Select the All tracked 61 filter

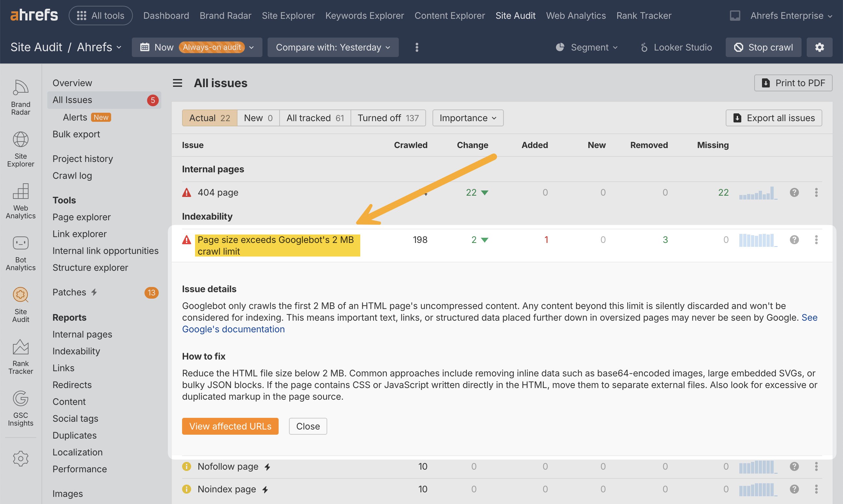315,118
